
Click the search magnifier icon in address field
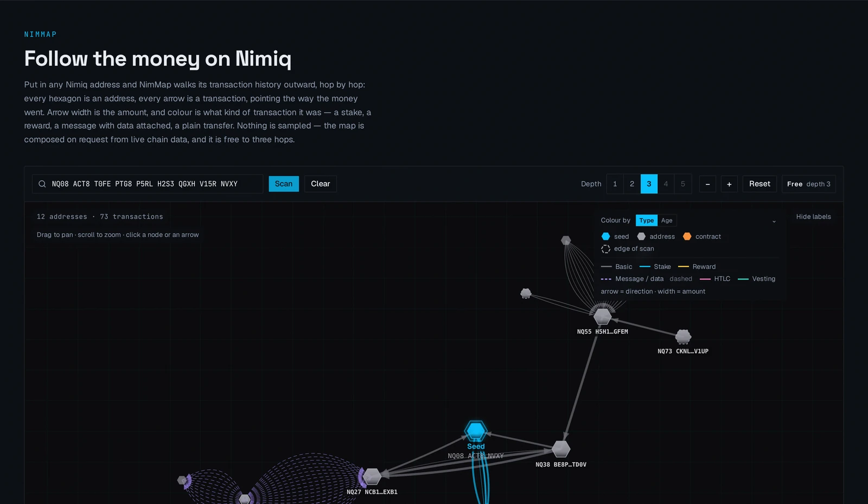42,184
